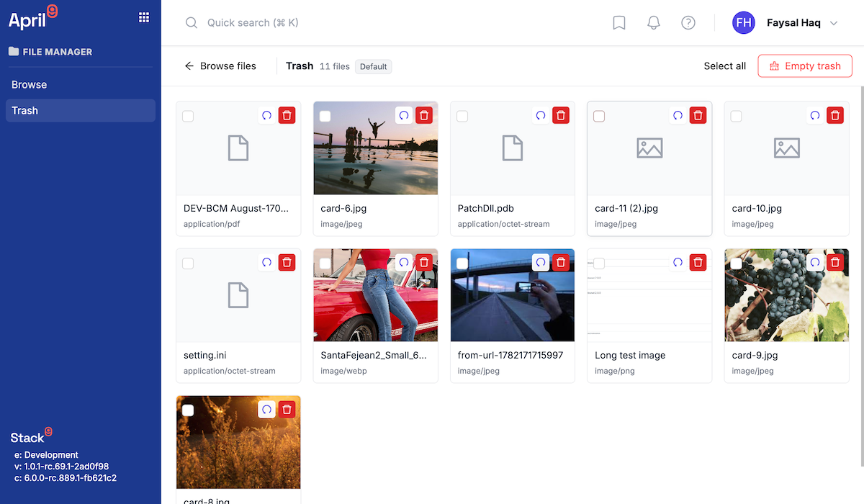Expand the Faysal Haq user menu chevron
Viewport: 864px width, 504px height.
pyautogui.click(x=834, y=23)
